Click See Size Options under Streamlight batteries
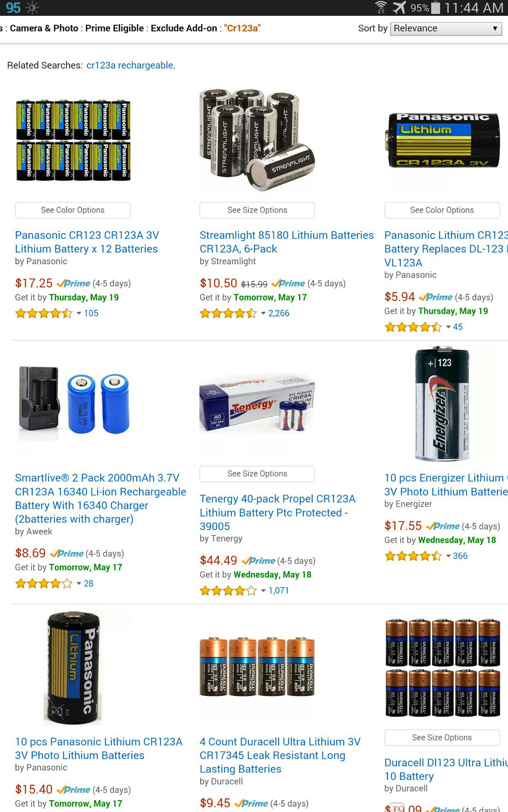 [x=257, y=210]
